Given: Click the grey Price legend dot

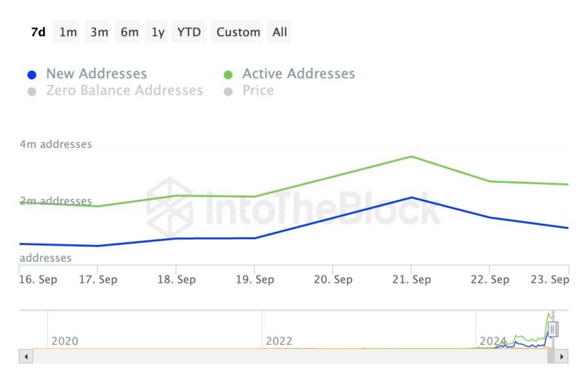Looking at the screenshot, I should [228, 91].
